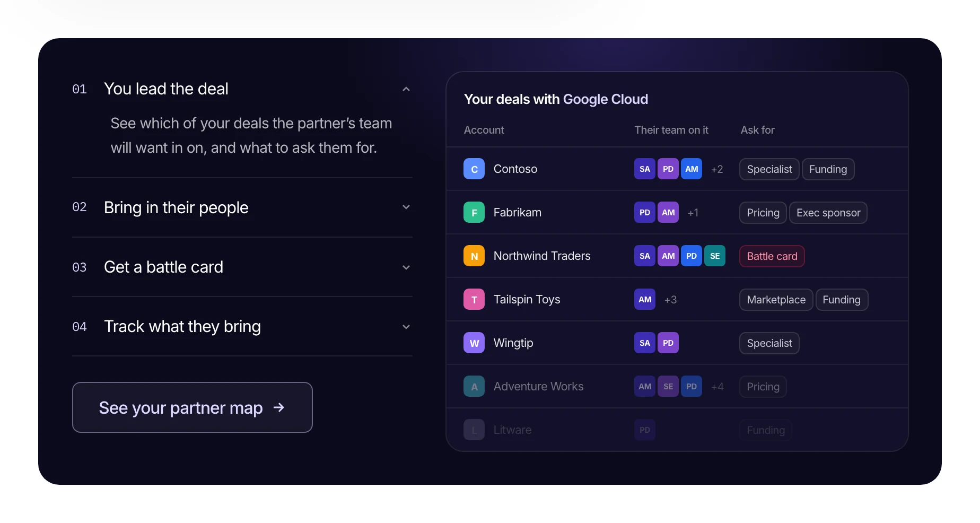
Task: Click the Exec sponsor tag for Fabrikam
Action: [828, 213]
